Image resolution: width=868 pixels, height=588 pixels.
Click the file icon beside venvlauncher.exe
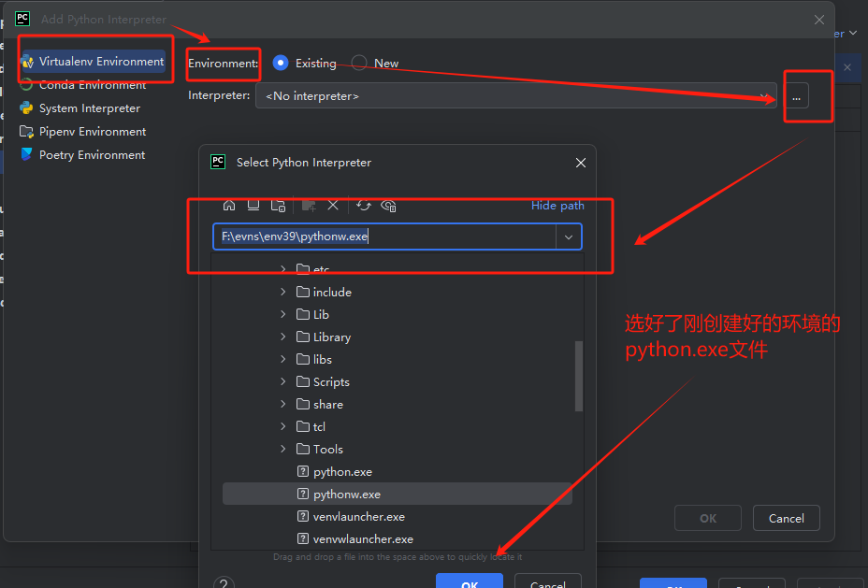click(x=303, y=516)
